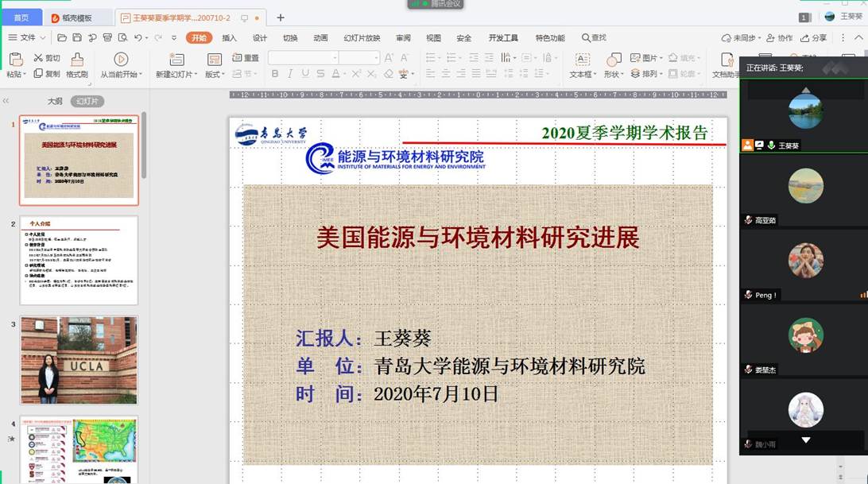Click the Shapes (形状) icon
This screenshot has width=868, height=484.
[614, 60]
